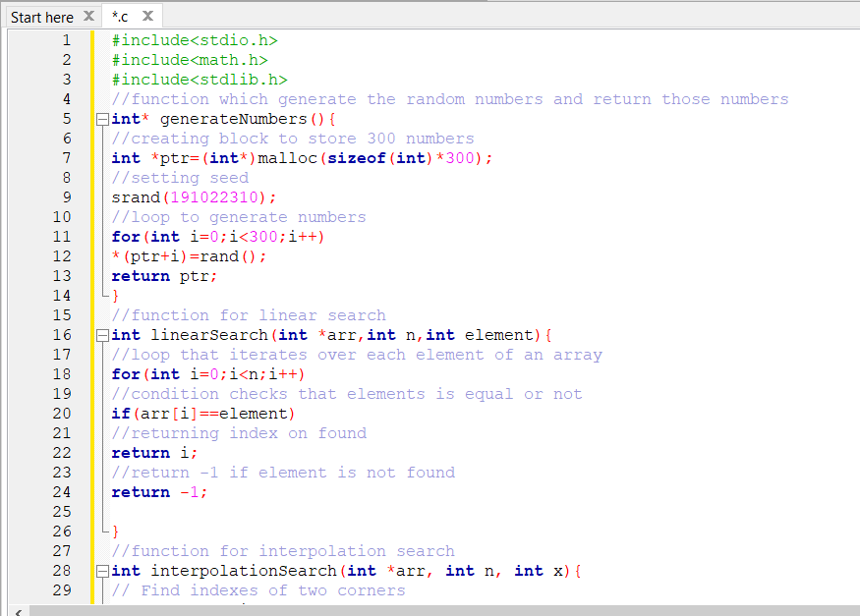The width and height of the screenshot is (860, 616).
Task: Collapse the linearSearch function fold
Action: 102,334
